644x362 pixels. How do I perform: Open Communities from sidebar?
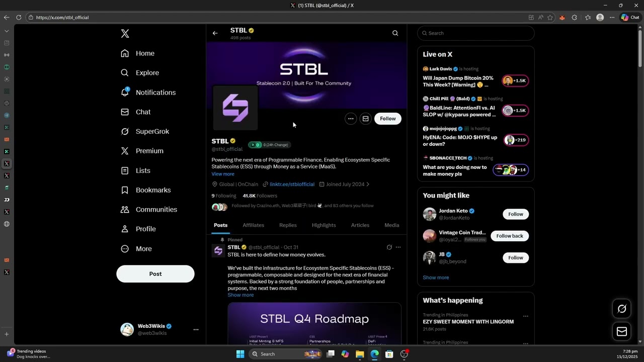[x=149, y=209]
